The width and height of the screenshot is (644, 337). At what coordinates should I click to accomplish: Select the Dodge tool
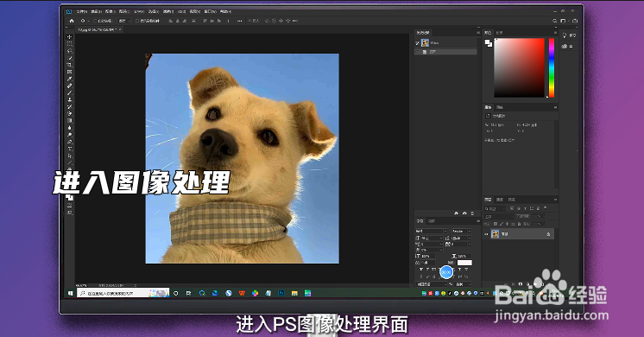coord(69,135)
